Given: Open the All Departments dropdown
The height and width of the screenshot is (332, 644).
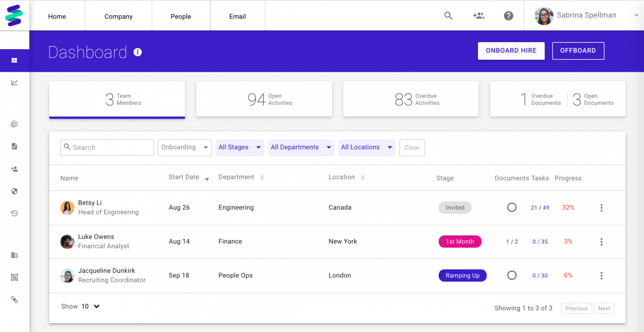Looking at the screenshot, I should point(301,148).
